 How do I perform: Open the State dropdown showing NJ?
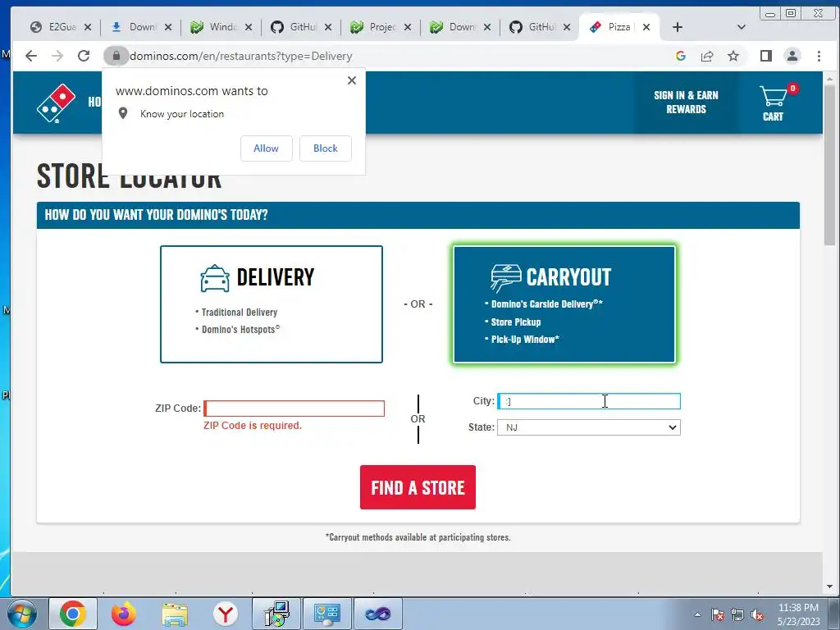pyautogui.click(x=589, y=427)
